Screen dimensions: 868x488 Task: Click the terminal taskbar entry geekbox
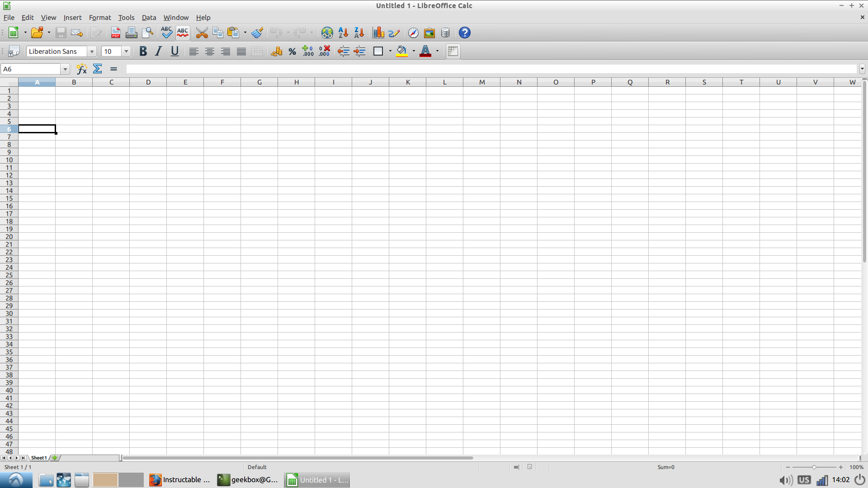click(x=247, y=480)
